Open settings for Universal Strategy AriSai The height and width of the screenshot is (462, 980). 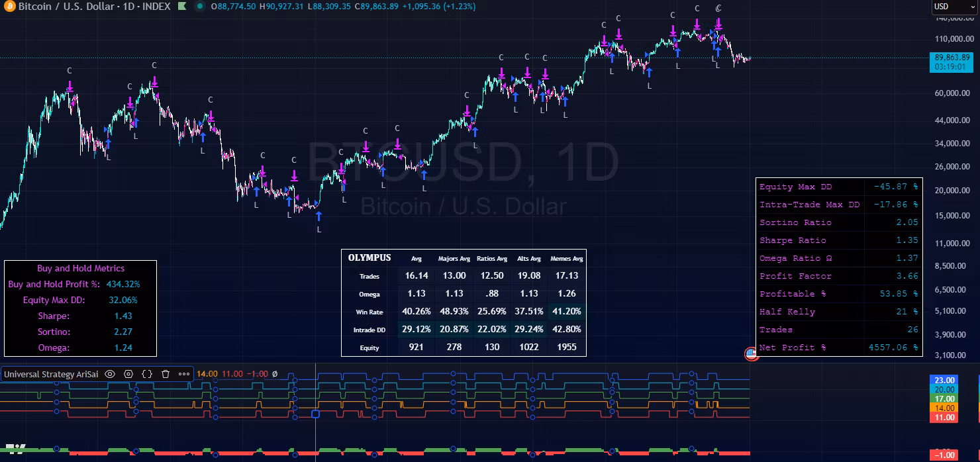click(128, 374)
